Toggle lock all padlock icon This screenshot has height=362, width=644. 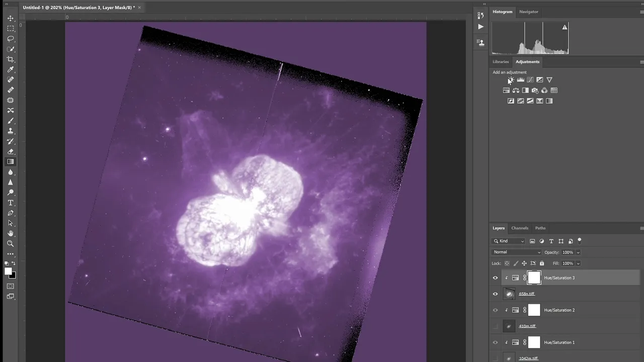pos(542,263)
